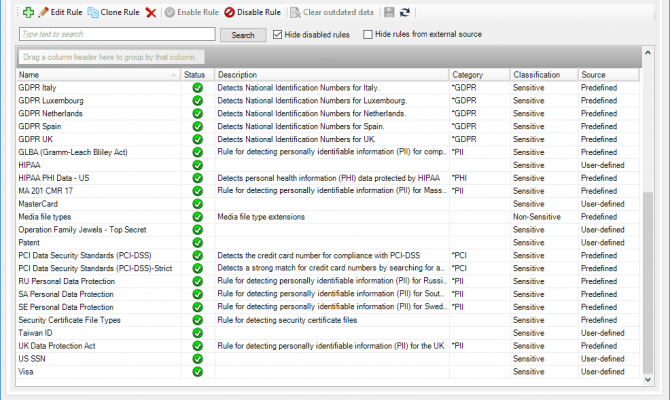Click Enable Rule toolbar button

click(x=192, y=12)
